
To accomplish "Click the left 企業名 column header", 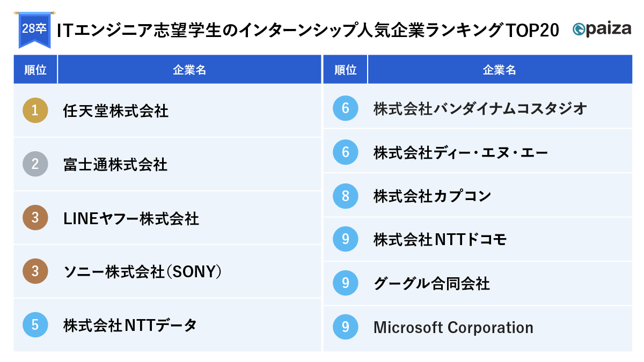I will pos(189,70).
